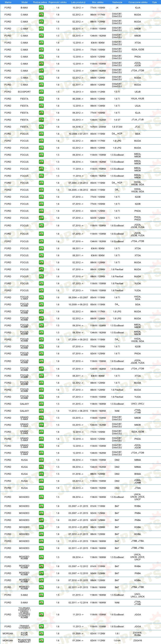Click the fuel icon in the Tourneo Connect row

[x=41, y=614]
